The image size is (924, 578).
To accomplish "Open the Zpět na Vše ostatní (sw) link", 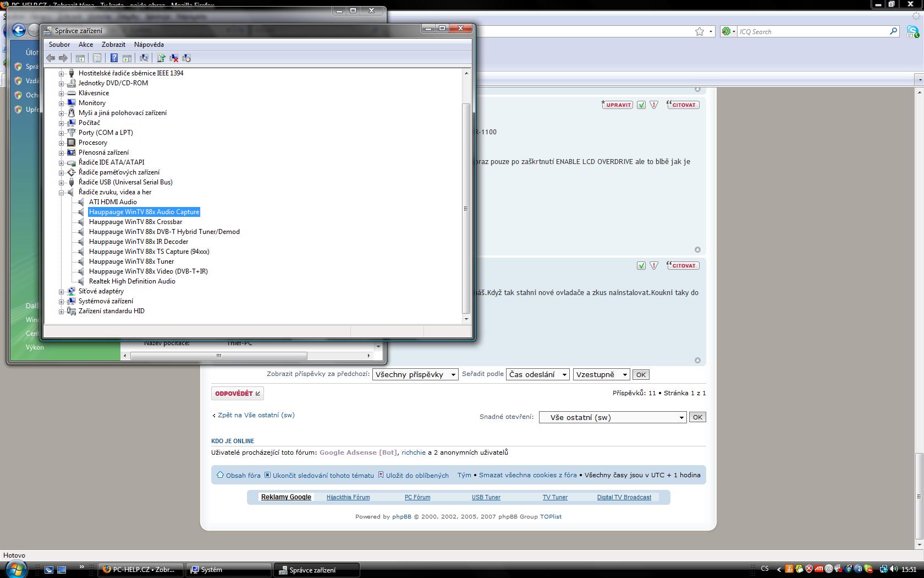I will click(x=256, y=415).
